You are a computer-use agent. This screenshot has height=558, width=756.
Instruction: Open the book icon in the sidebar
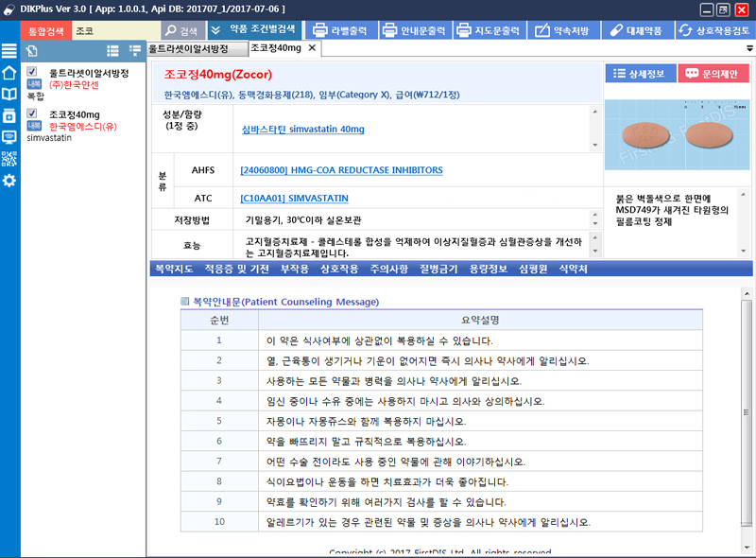pos(9,94)
